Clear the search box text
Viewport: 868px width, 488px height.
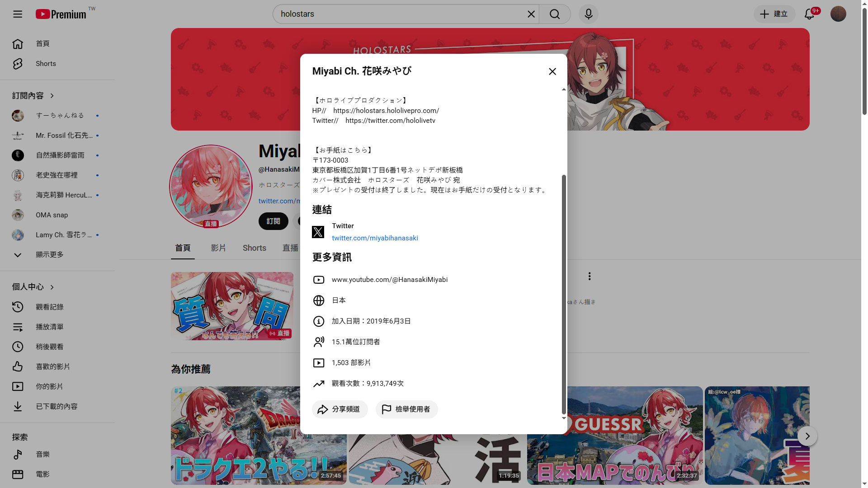531,14
